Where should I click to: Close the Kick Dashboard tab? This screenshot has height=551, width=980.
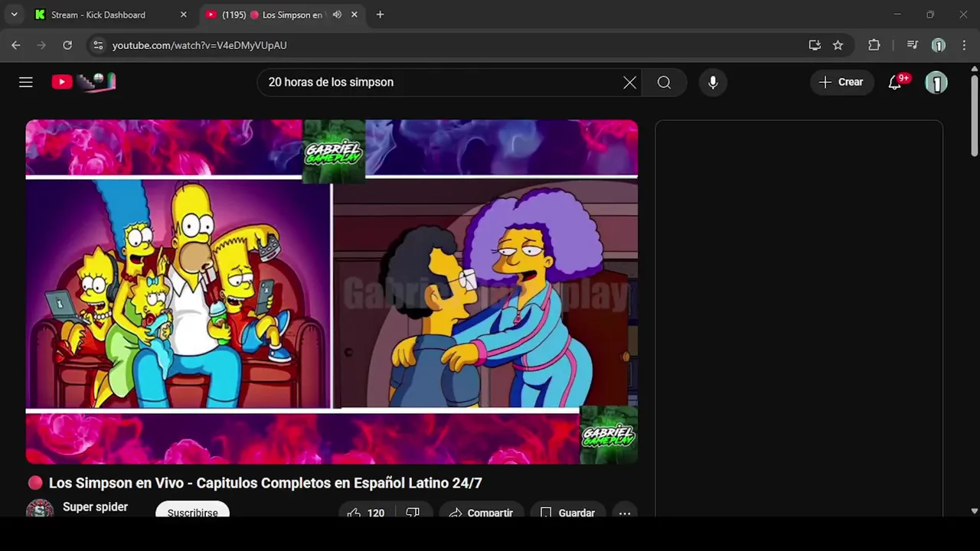pyautogui.click(x=183, y=15)
